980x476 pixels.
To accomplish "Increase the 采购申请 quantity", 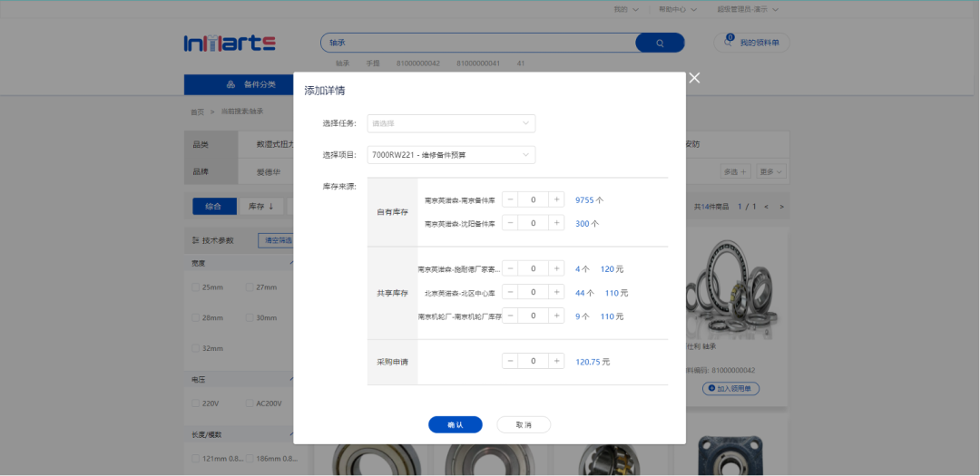I will pyautogui.click(x=556, y=361).
